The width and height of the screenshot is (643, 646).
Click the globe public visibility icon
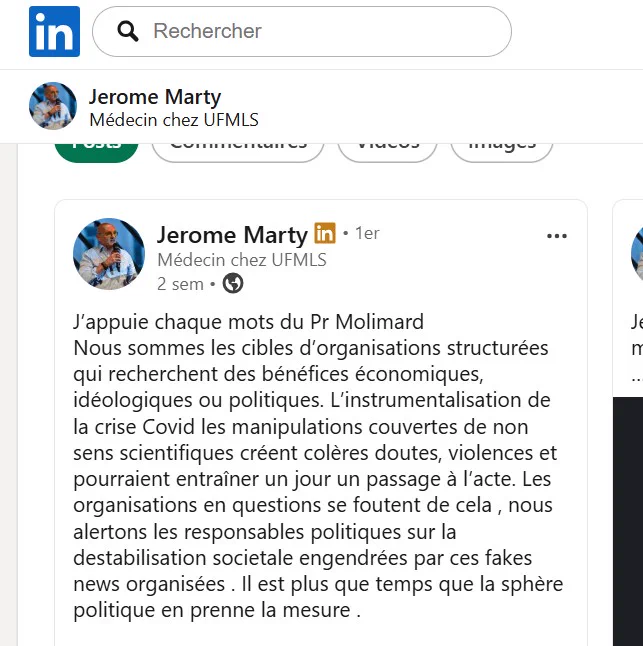tap(233, 283)
